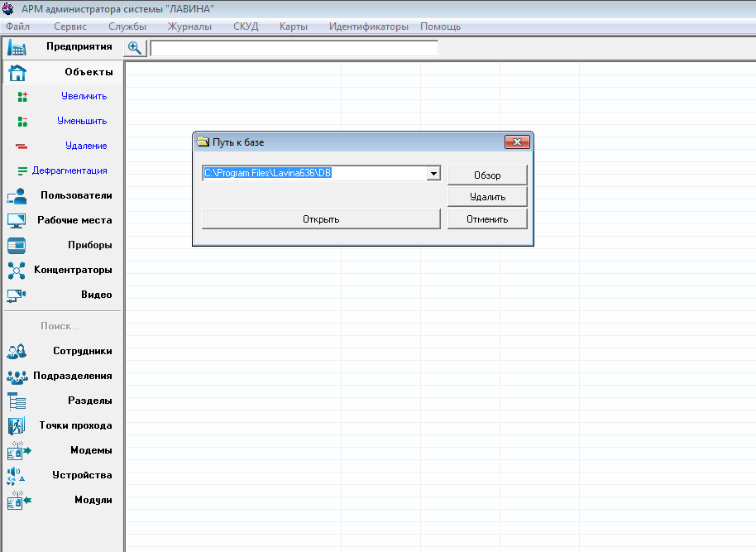Click the Уменьшить link
This screenshot has width=756, height=552.
point(82,121)
